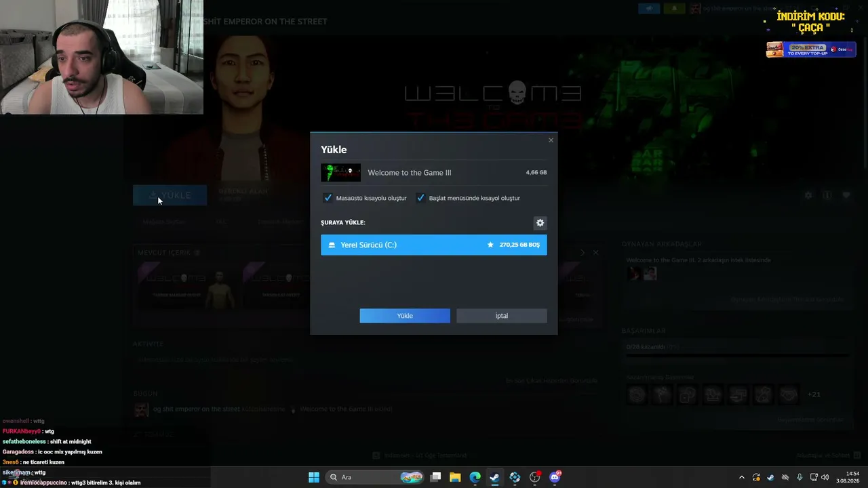
Task: Open File Explorer from taskbar
Action: (455, 477)
